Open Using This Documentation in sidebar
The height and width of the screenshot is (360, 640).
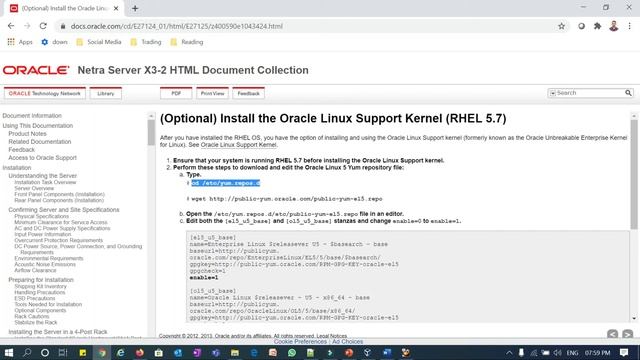[38, 126]
